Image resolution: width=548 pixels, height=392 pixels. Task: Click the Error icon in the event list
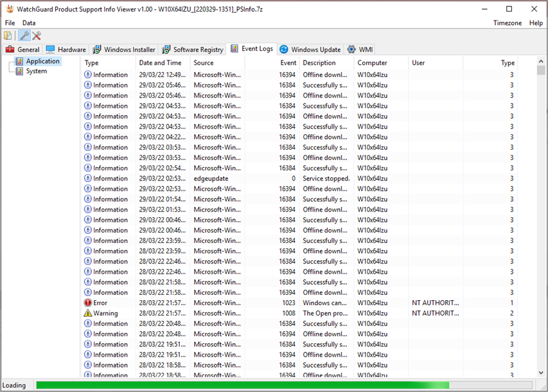click(x=87, y=303)
